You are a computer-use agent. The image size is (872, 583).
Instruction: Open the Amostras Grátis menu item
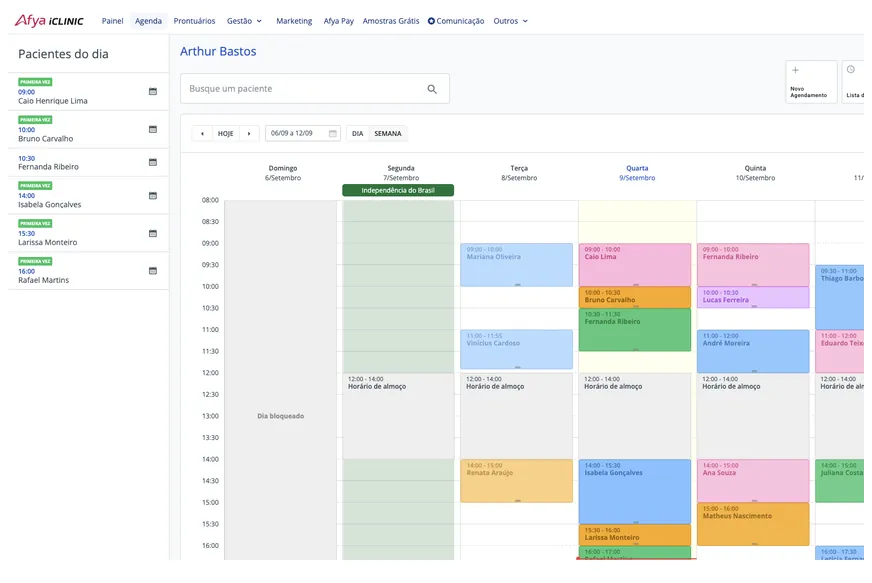point(391,21)
